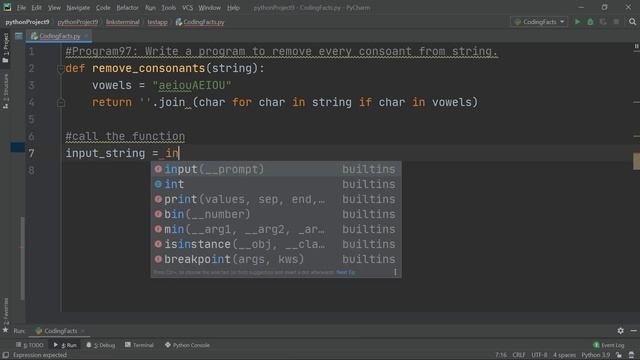640x360 pixels.
Task: Hide the Run panel with minimize icon
Action: pyautogui.click(x=633, y=331)
